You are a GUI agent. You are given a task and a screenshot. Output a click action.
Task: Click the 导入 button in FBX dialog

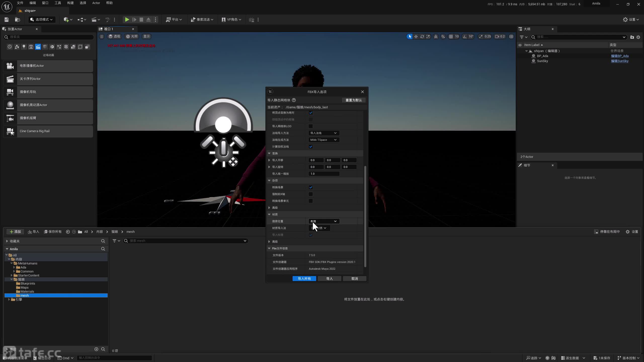(x=329, y=279)
